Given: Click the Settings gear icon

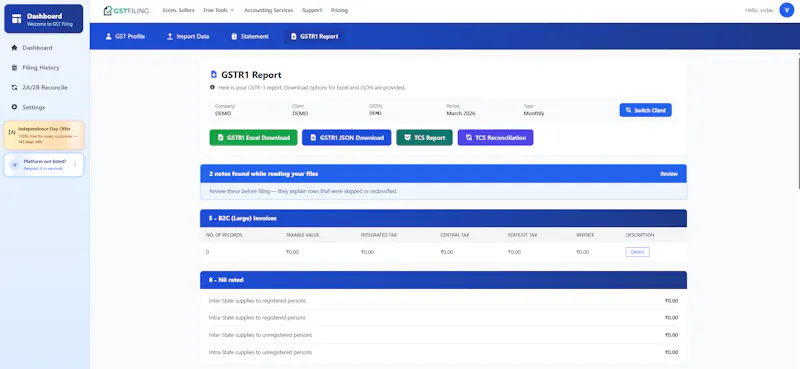Looking at the screenshot, I should pos(14,107).
